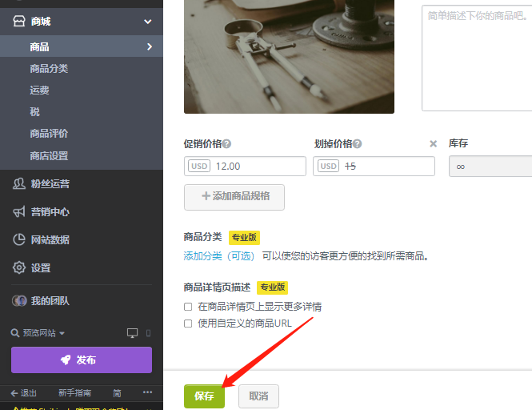Open 商品分类 sidebar item
532x410 pixels.
(x=49, y=68)
